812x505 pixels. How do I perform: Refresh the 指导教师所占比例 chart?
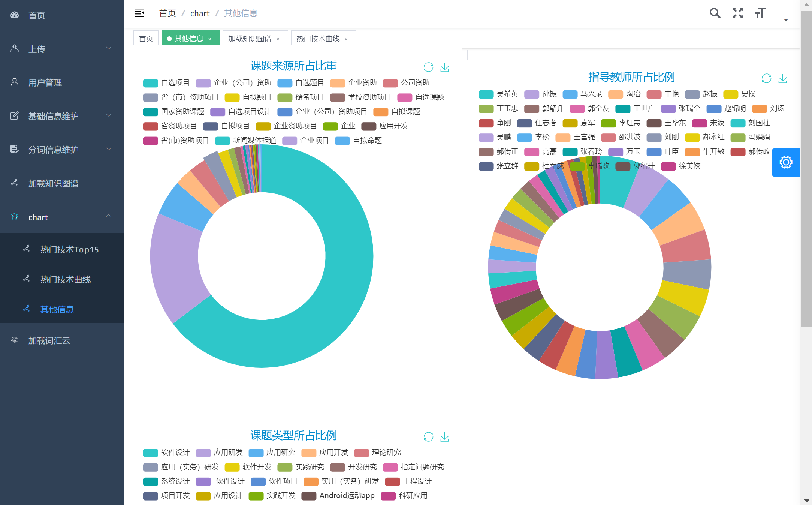766,78
